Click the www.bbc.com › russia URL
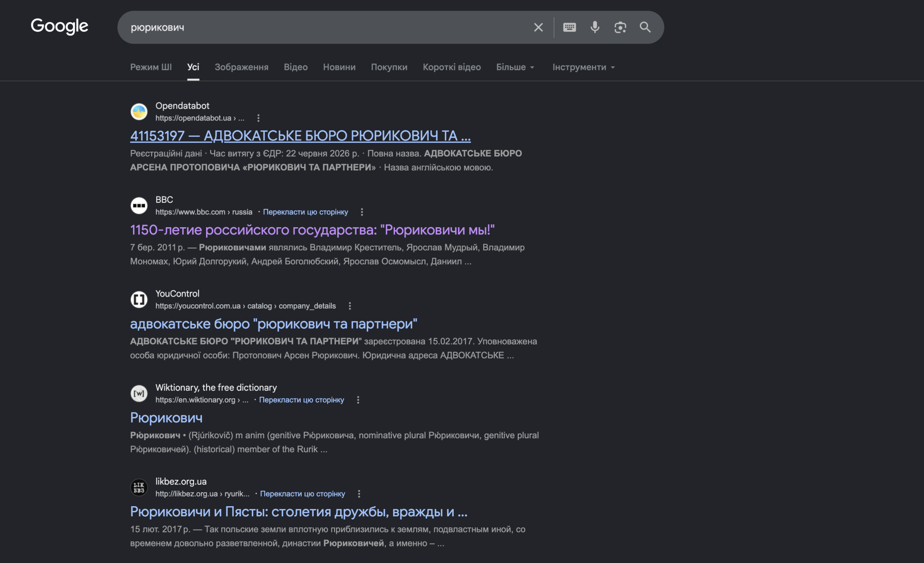 coord(204,212)
